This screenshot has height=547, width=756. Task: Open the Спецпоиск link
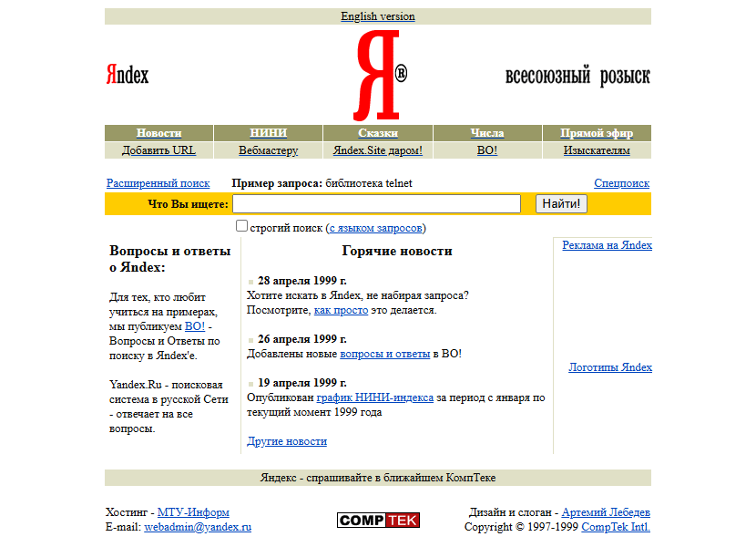pos(621,183)
